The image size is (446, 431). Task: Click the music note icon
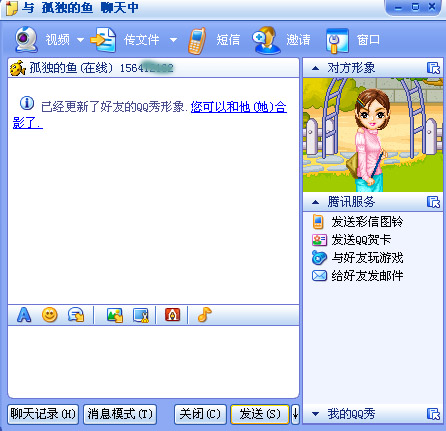point(204,314)
